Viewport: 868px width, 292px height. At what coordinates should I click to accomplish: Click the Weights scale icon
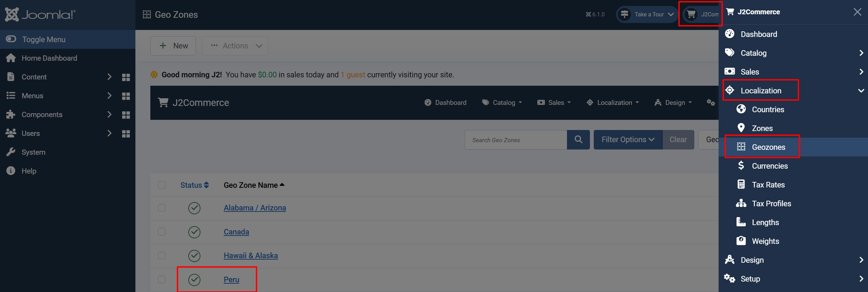[x=741, y=241]
